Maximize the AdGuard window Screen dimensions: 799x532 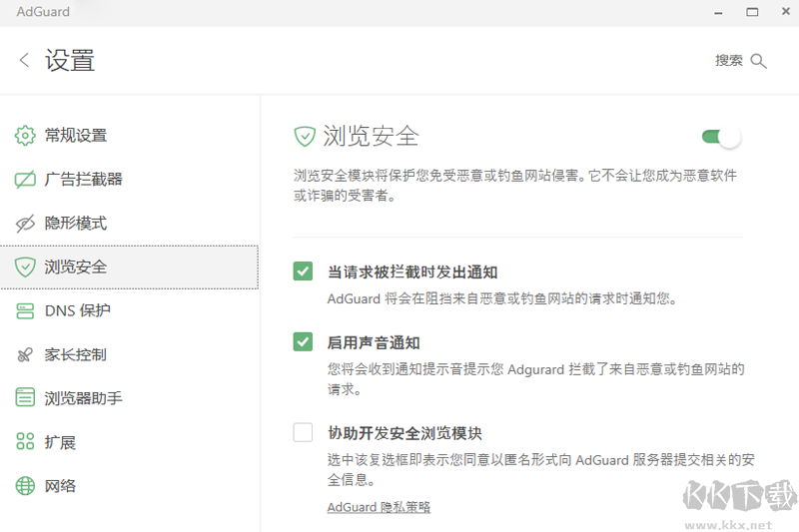pos(752,12)
